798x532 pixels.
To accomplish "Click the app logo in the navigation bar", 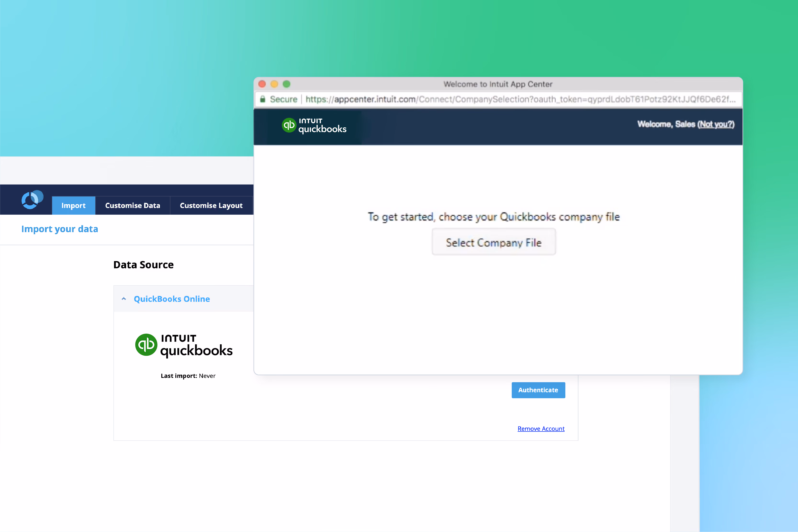I will pyautogui.click(x=32, y=200).
